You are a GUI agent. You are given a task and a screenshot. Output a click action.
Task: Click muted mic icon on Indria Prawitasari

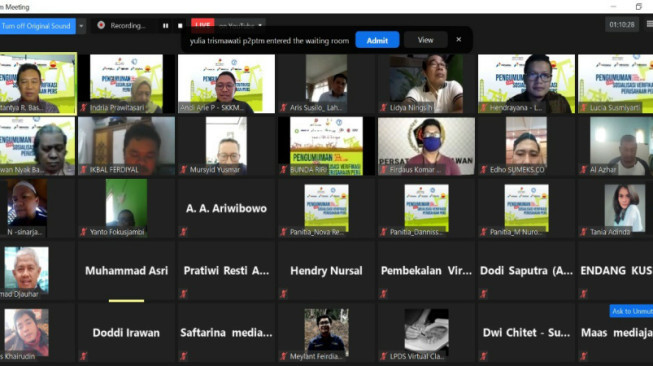pos(84,108)
